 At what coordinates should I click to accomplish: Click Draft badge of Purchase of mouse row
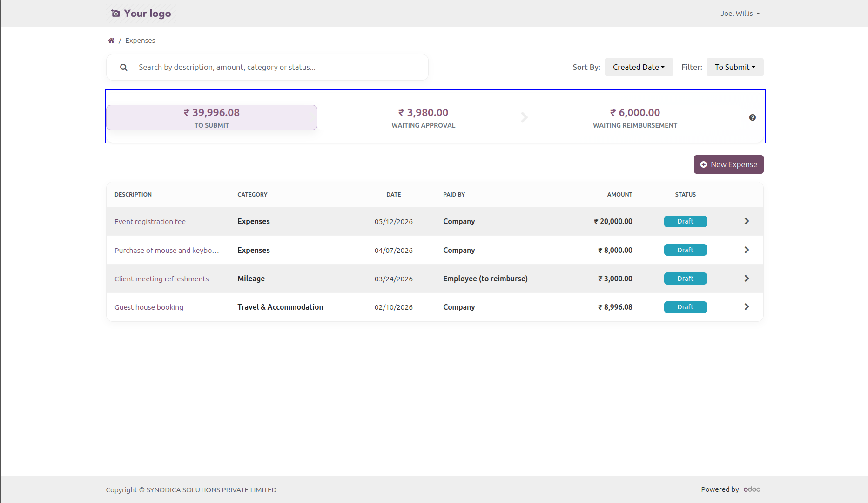(x=685, y=250)
